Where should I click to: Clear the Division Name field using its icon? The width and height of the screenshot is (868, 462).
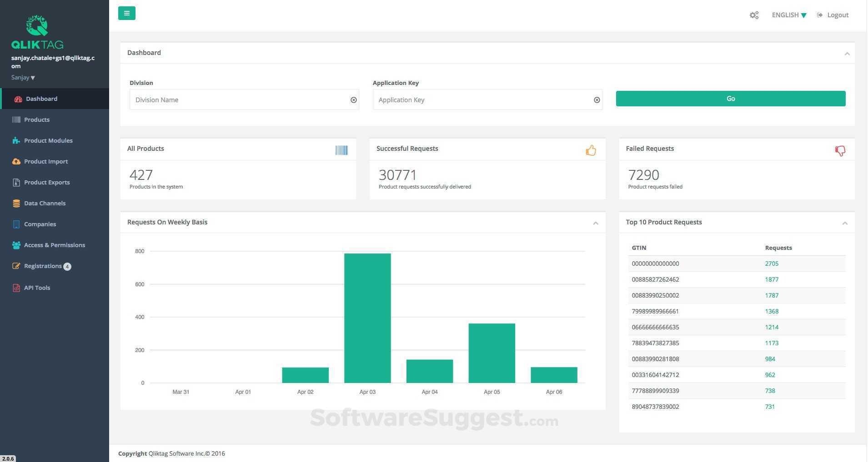354,99
